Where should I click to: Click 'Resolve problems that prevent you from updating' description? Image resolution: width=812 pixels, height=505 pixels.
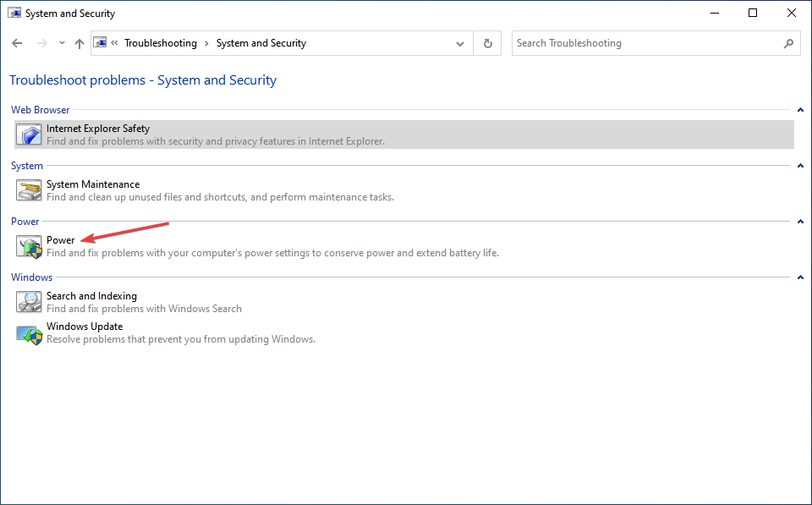point(181,339)
